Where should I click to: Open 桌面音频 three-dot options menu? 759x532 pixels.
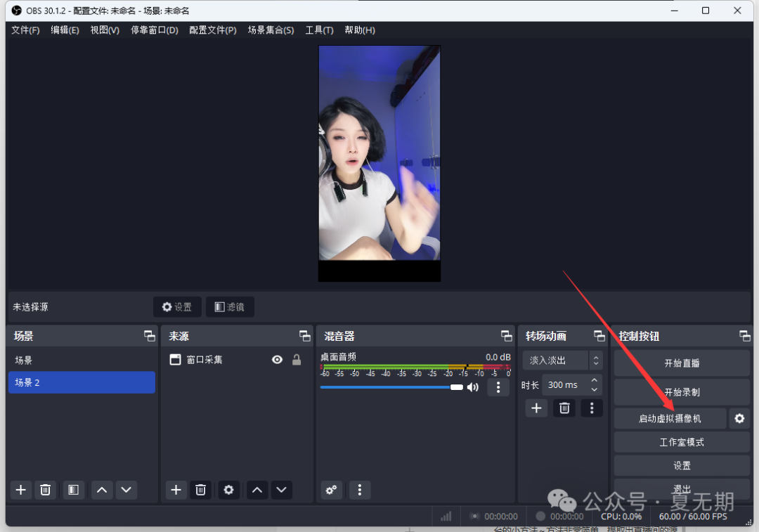pyautogui.click(x=498, y=387)
